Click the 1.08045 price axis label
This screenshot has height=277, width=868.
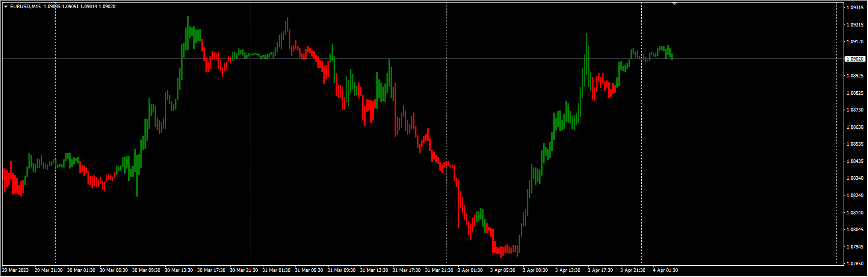854,230
